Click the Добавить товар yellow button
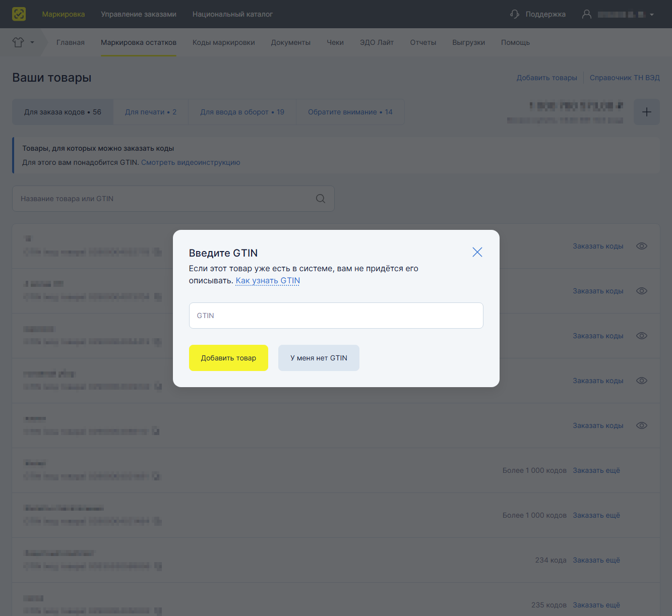 coord(228,358)
